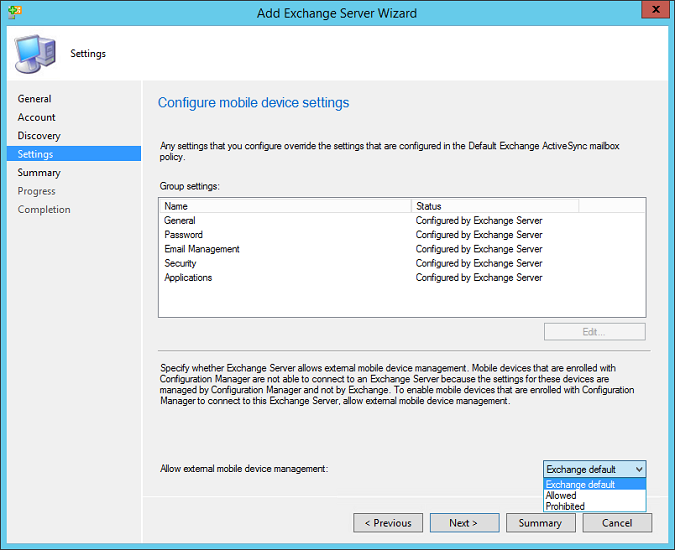Pick the Applications group settings row
675x550 pixels.
(188, 278)
